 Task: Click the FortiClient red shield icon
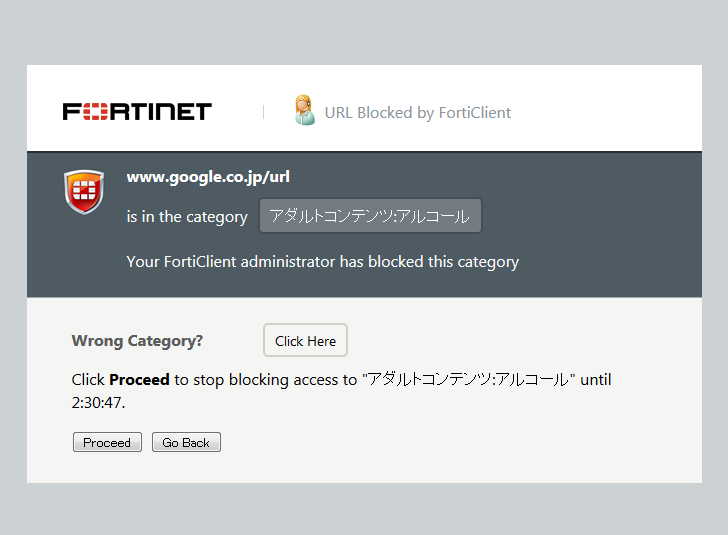tap(84, 192)
